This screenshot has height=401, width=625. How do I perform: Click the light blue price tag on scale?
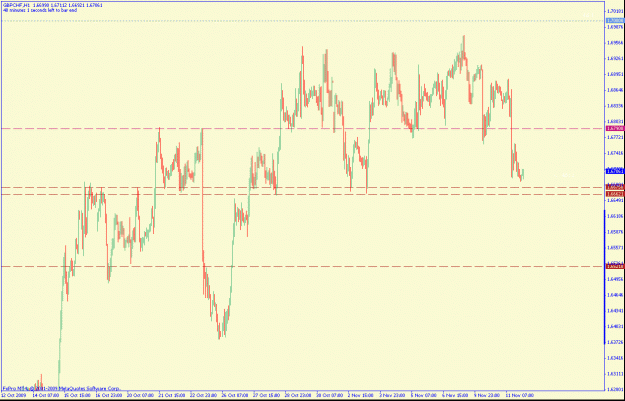(614, 20)
